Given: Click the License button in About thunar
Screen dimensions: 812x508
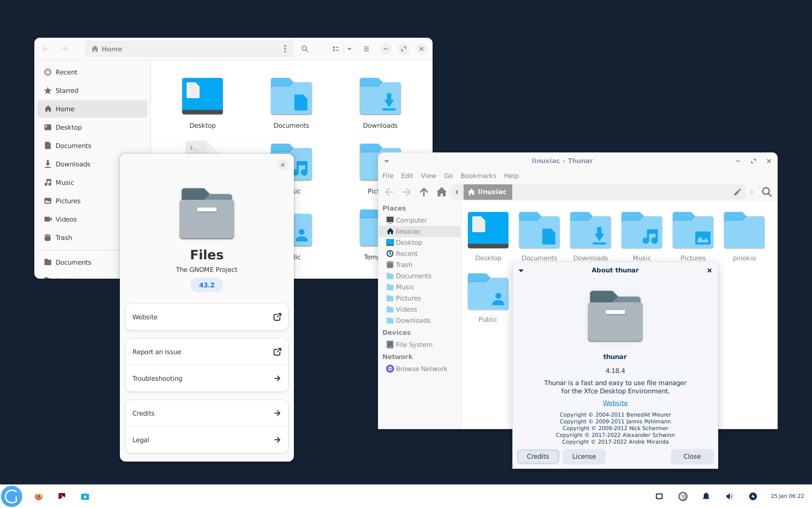Looking at the screenshot, I should 584,456.
